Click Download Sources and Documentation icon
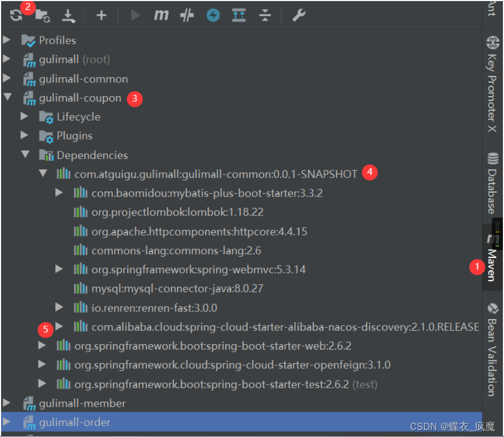The image size is (504, 437). 68,16
